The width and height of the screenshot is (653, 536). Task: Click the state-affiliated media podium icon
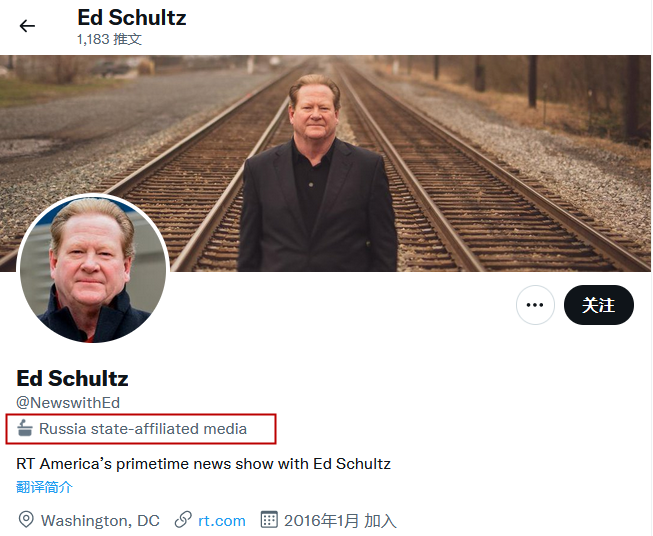tap(26, 429)
